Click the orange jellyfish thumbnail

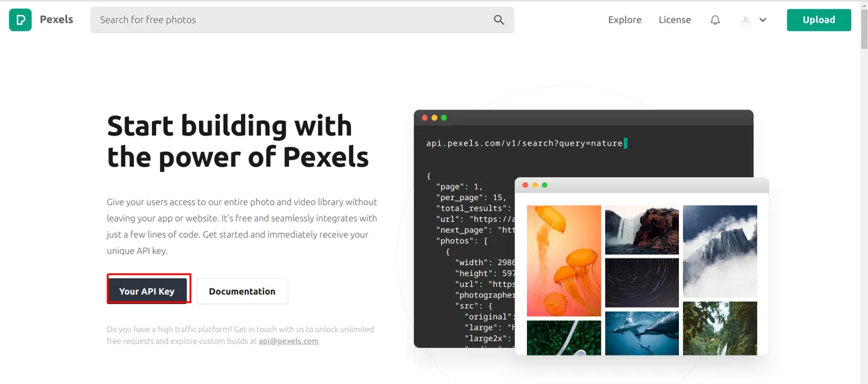click(564, 261)
